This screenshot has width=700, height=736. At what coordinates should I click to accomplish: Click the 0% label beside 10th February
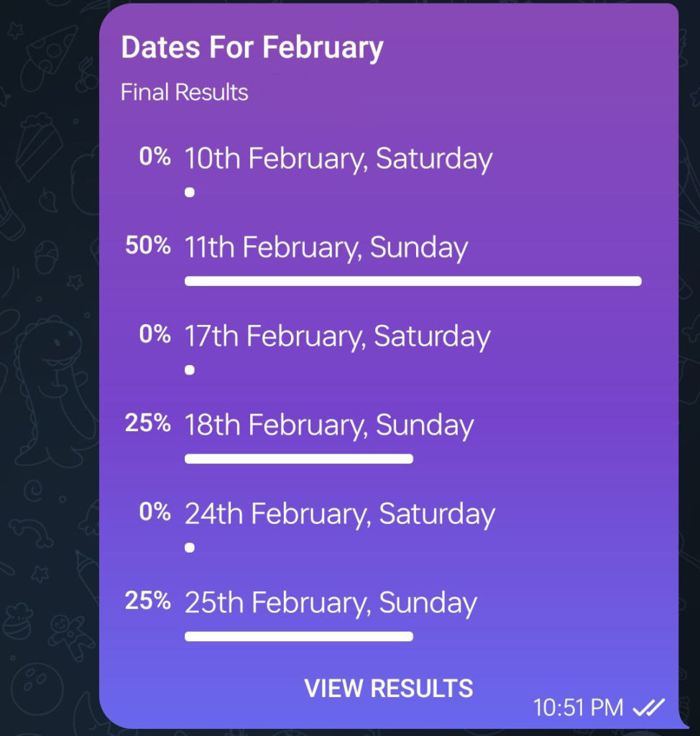155,156
